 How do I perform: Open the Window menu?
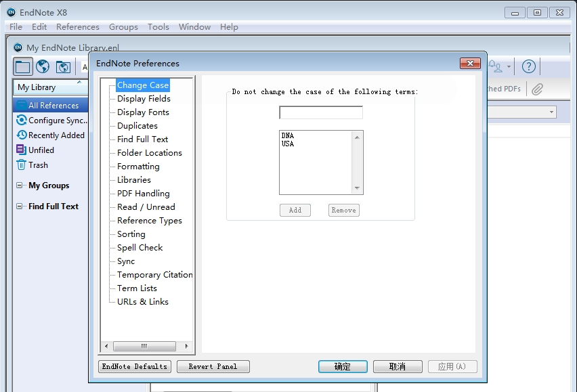(x=194, y=27)
